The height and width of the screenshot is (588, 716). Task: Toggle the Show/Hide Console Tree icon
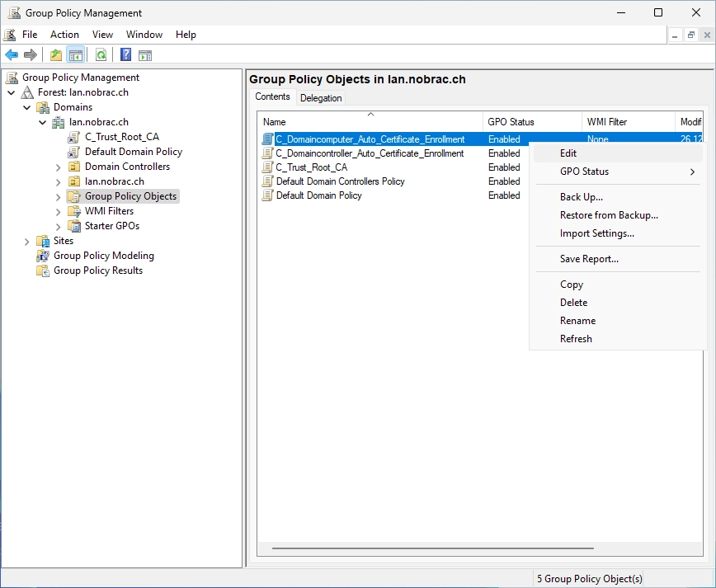click(76, 55)
